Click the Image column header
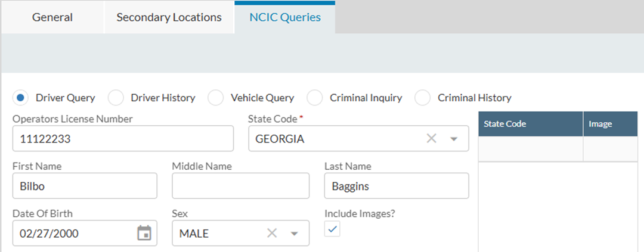644x252 pixels. pos(600,124)
